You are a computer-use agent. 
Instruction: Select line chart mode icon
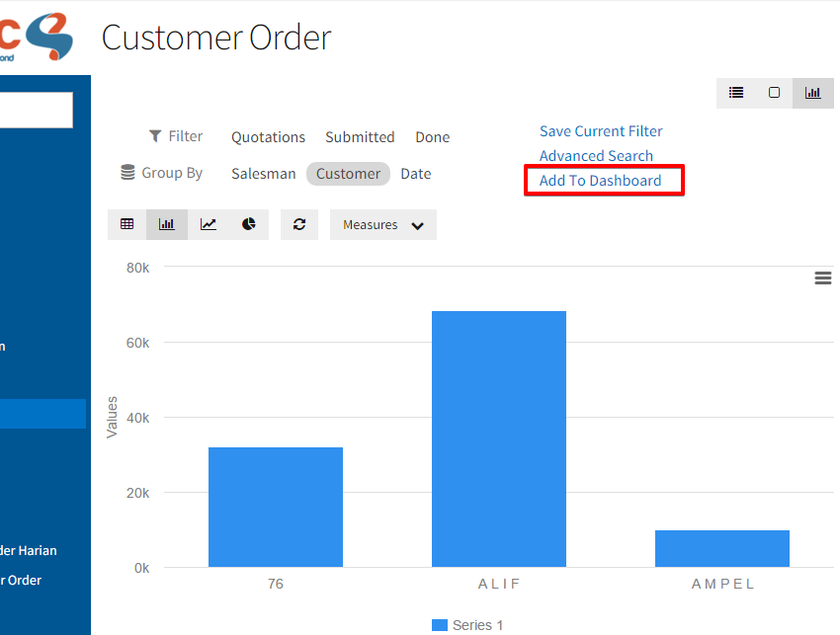208,224
